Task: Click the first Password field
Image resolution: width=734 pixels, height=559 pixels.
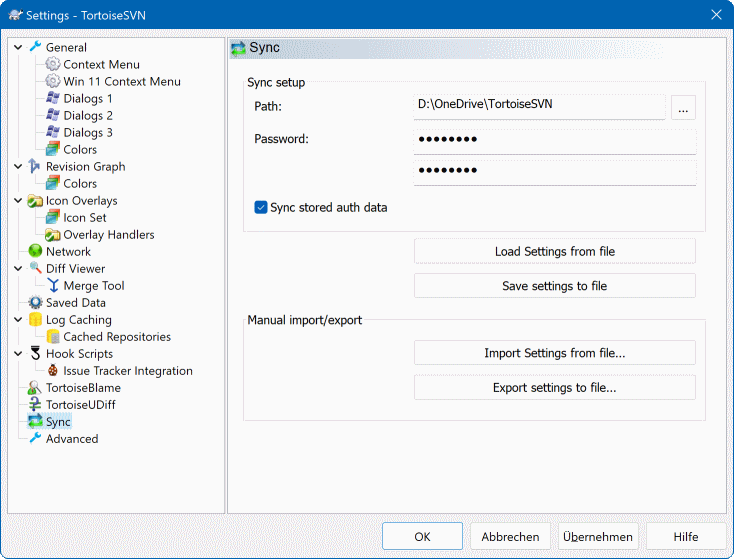Action: pyautogui.click(x=555, y=141)
